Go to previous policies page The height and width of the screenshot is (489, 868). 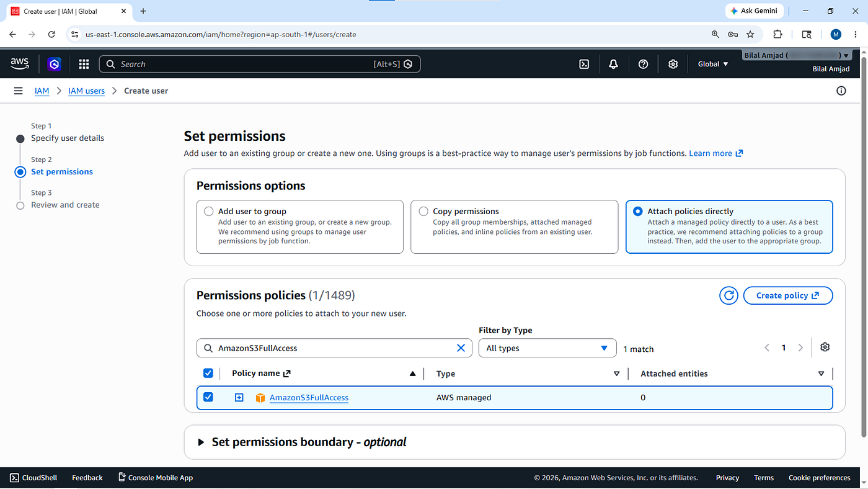pos(767,348)
